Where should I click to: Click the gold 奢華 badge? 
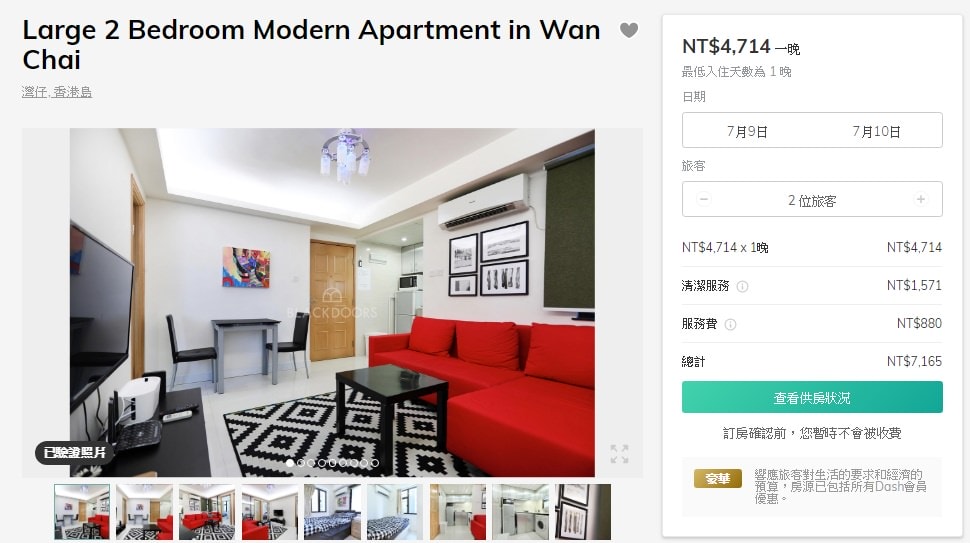pyautogui.click(x=718, y=479)
